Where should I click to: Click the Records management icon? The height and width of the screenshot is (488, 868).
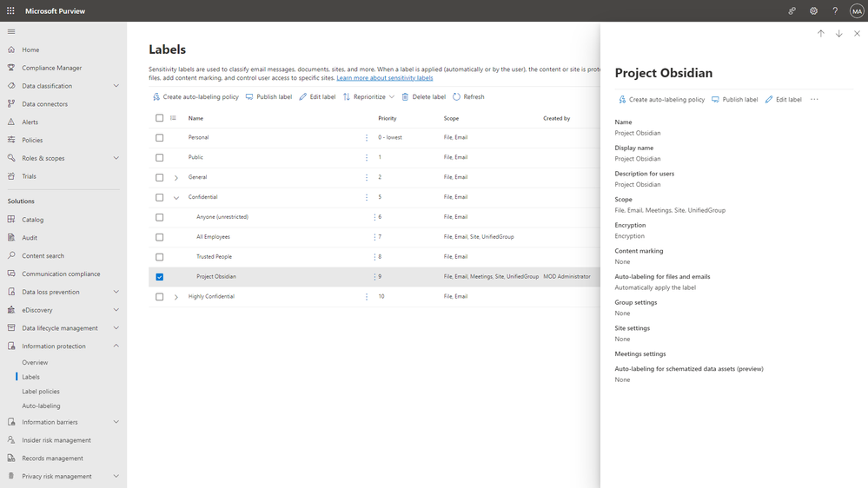click(x=11, y=458)
